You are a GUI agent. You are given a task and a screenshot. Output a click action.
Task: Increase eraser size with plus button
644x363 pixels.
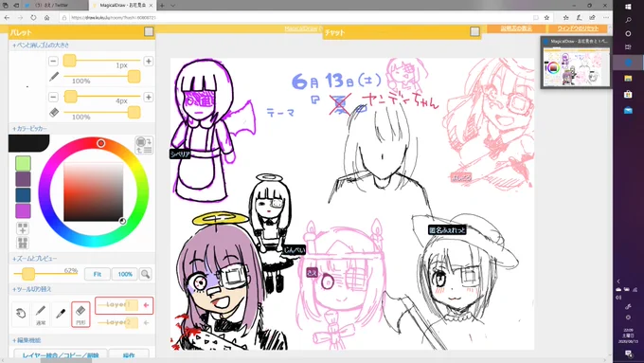tap(149, 97)
